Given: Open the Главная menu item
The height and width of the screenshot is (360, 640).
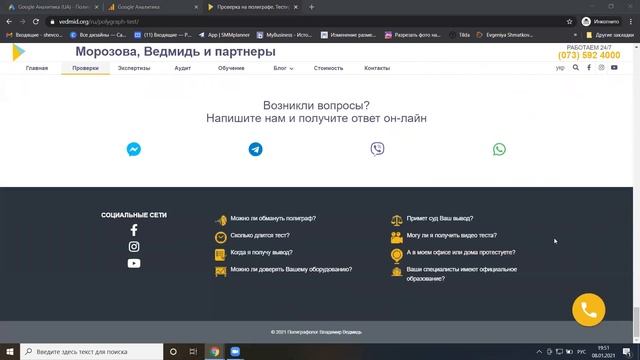Looking at the screenshot, I should (x=37, y=68).
